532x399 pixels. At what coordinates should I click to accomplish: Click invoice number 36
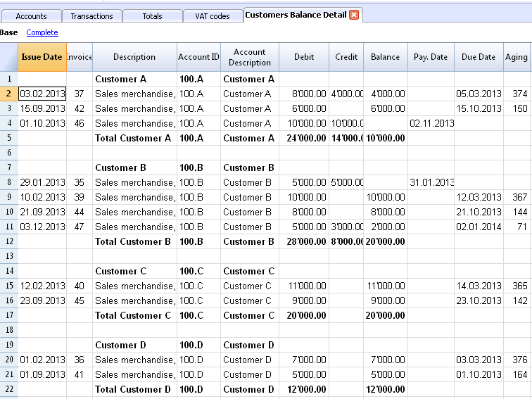(80, 360)
